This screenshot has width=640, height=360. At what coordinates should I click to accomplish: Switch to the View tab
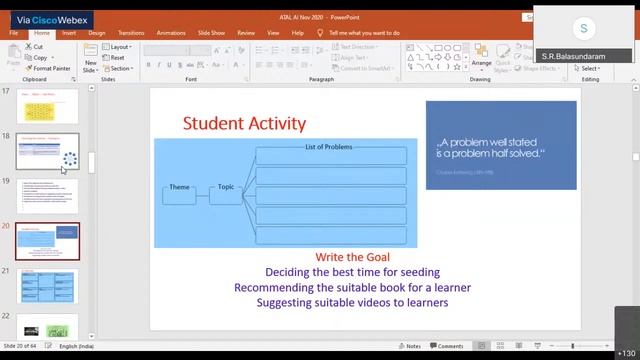click(x=273, y=33)
